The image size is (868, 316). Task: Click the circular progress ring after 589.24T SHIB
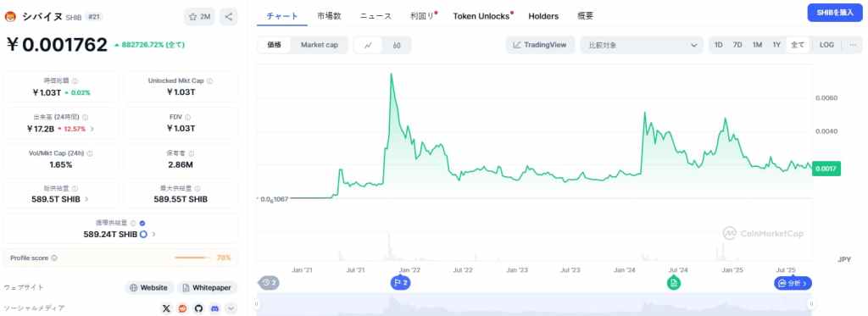143,234
